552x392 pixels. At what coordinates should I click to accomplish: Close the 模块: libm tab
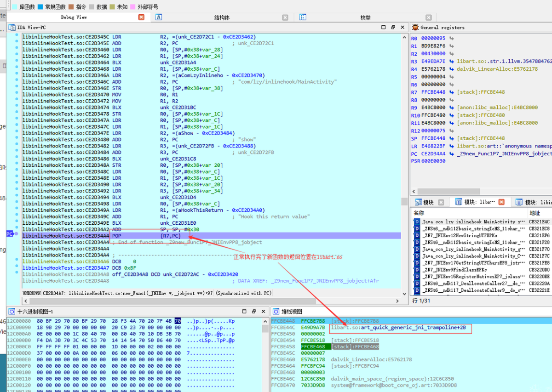click(x=502, y=202)
